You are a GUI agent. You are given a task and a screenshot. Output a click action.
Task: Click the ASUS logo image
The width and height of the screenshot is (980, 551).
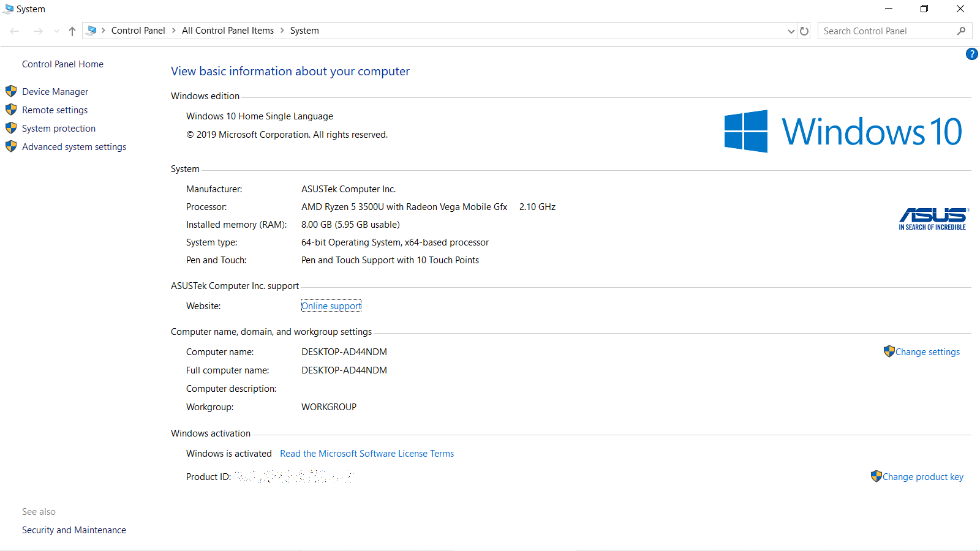(933, 219)
